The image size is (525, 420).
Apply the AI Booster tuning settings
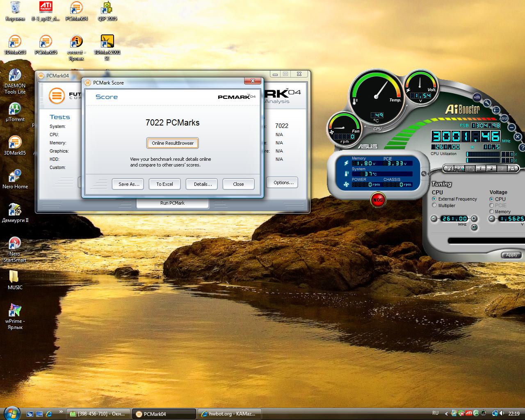click(x=511, y=255)
